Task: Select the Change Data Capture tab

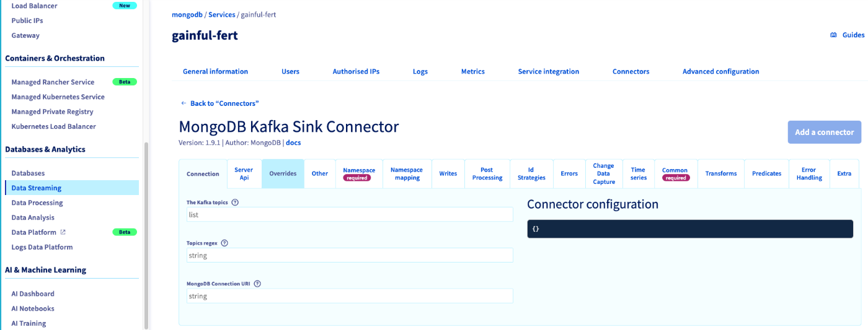Action: coord(603,173)
